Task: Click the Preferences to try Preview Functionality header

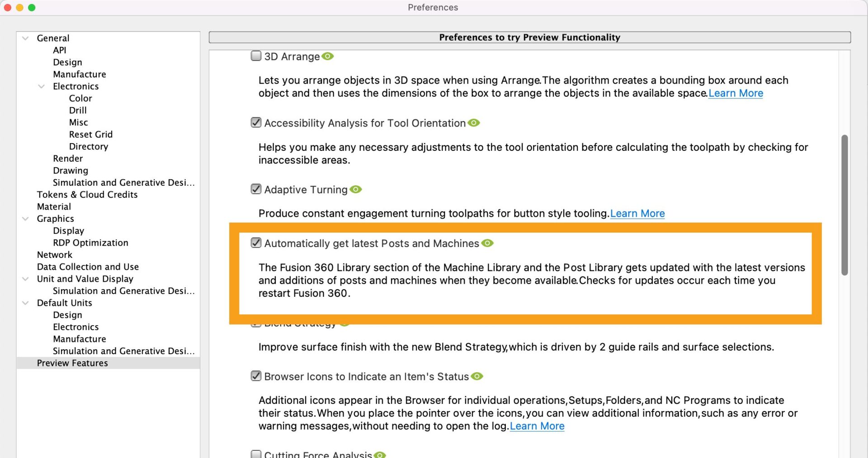Action: (x=530, y=37)
